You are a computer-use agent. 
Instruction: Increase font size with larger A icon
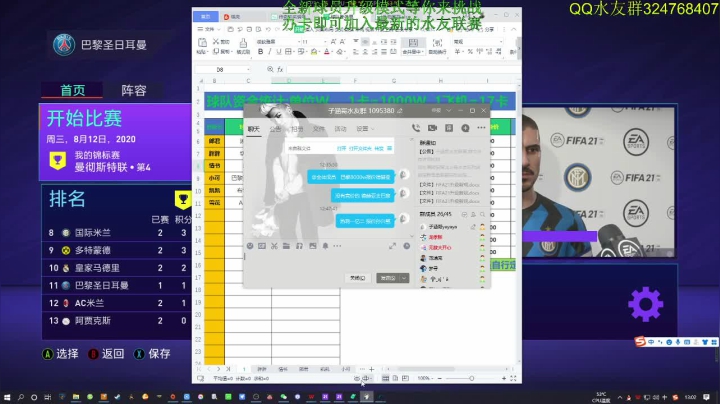(333, 42)
